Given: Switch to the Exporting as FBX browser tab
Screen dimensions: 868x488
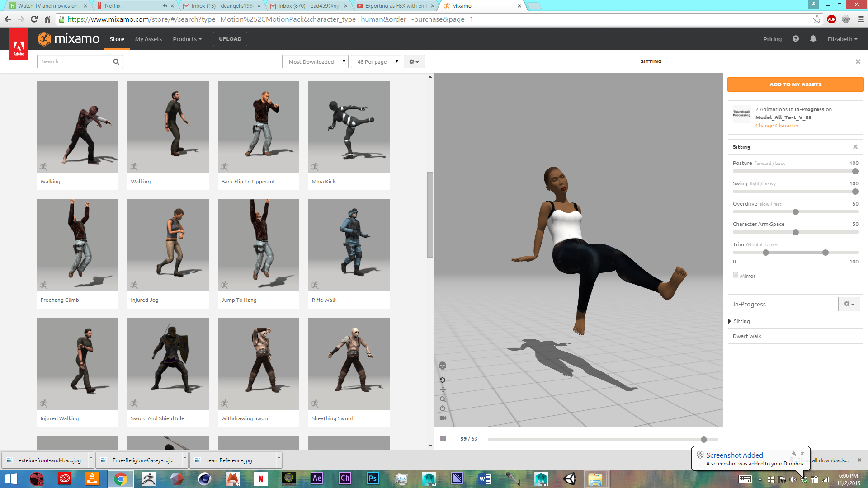Looking at the screenshot, I should 396,6.
